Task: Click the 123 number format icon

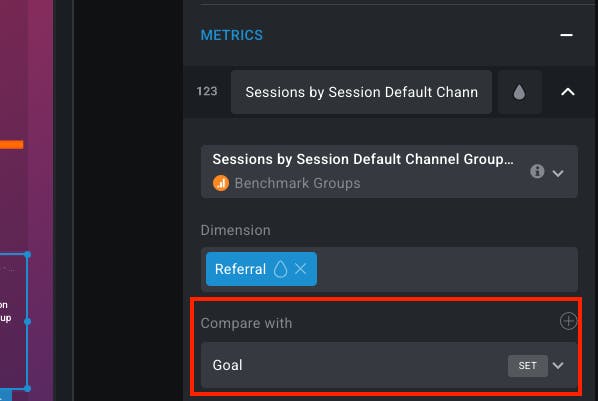Action: coord(207,91)
